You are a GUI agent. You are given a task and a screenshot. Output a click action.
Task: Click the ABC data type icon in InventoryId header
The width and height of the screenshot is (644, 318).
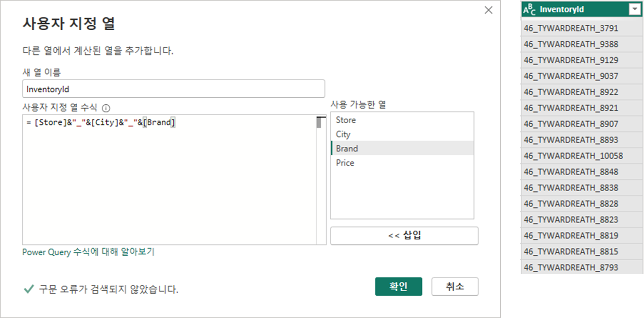click(530, 9)
